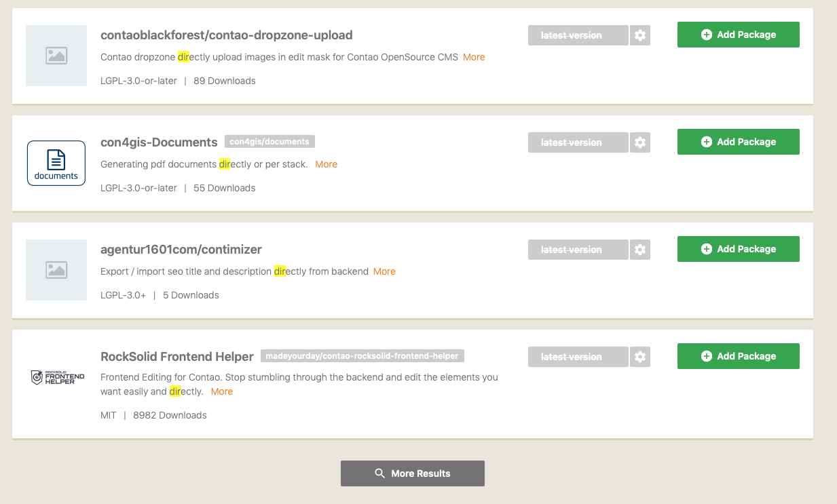Click latest version field for RockSolid Frontend Helper
This screenshot has height=504, width=837.
[578, 357]
